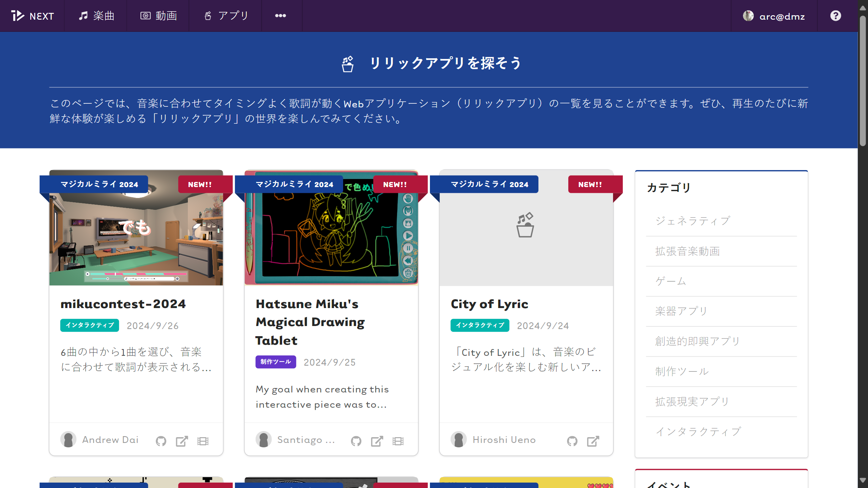Filter by 楽器アプリ category
Viewport: 868px width, 488px height.
[x=681, y=311]
